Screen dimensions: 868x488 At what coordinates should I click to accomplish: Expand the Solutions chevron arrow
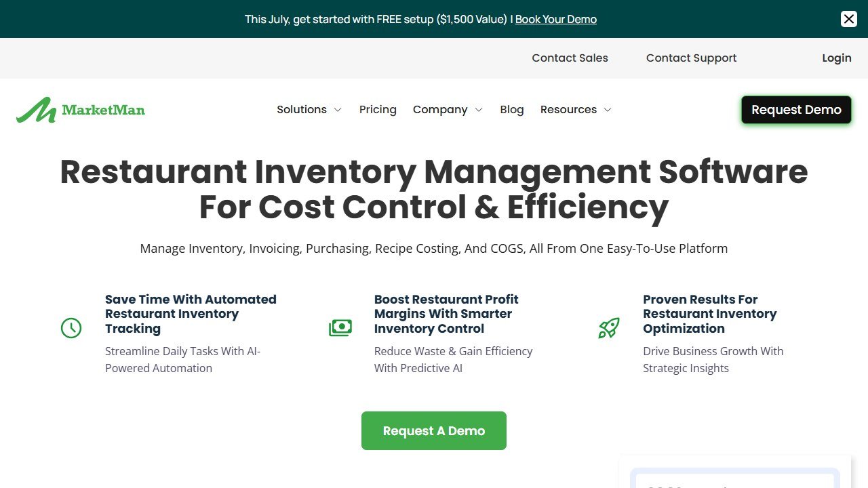pyautogui.click(x=337, y=110)
